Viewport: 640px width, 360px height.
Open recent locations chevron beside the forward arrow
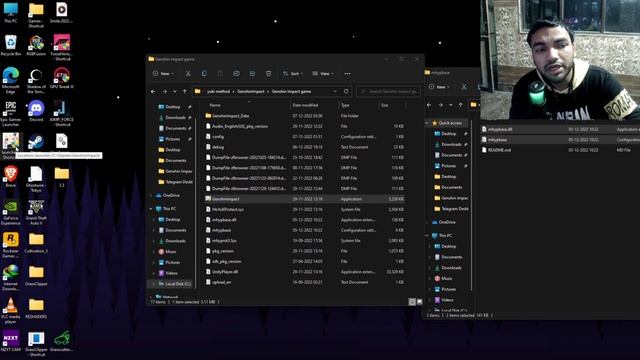point(175,91)
